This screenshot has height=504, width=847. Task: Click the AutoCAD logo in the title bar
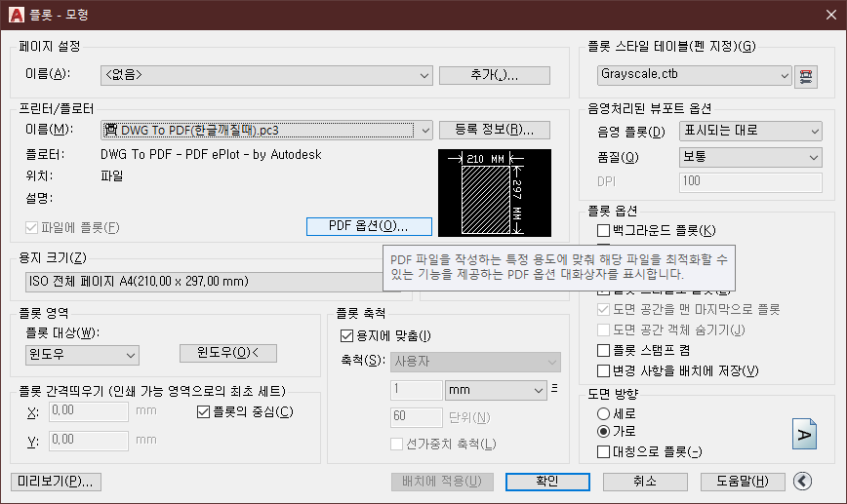pyautogui.click(x=17, y=15)
